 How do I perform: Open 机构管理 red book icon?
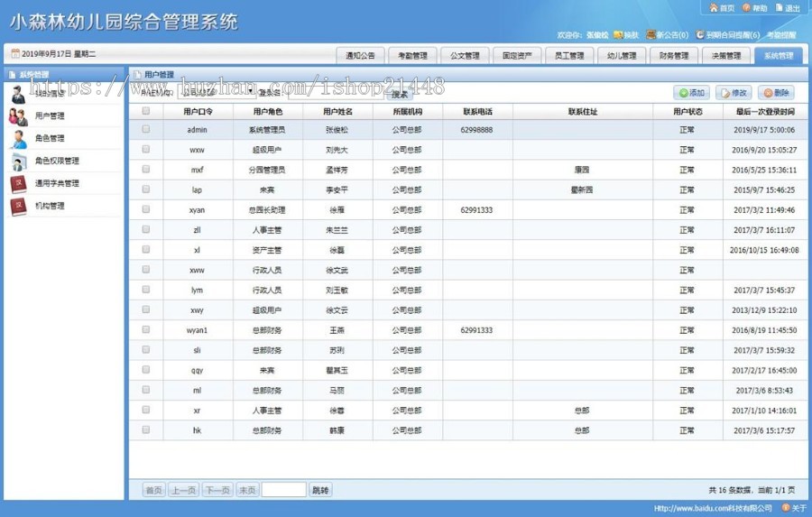point(18,207)
